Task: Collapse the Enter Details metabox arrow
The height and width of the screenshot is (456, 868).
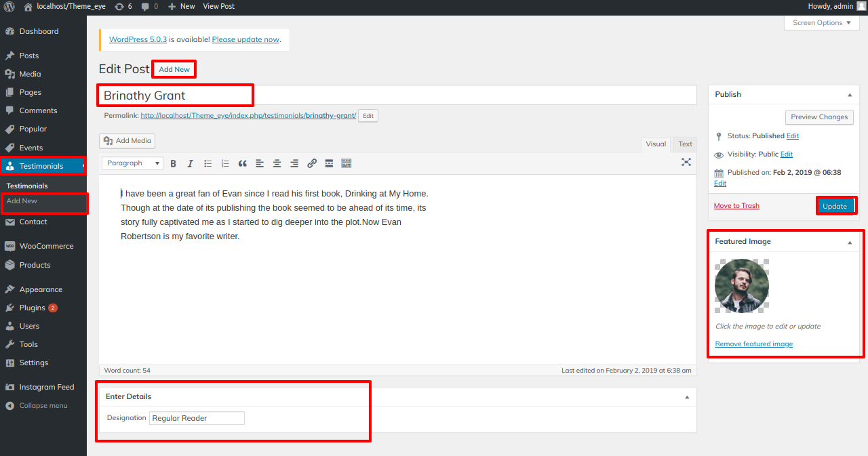Action: pos(687,397)
